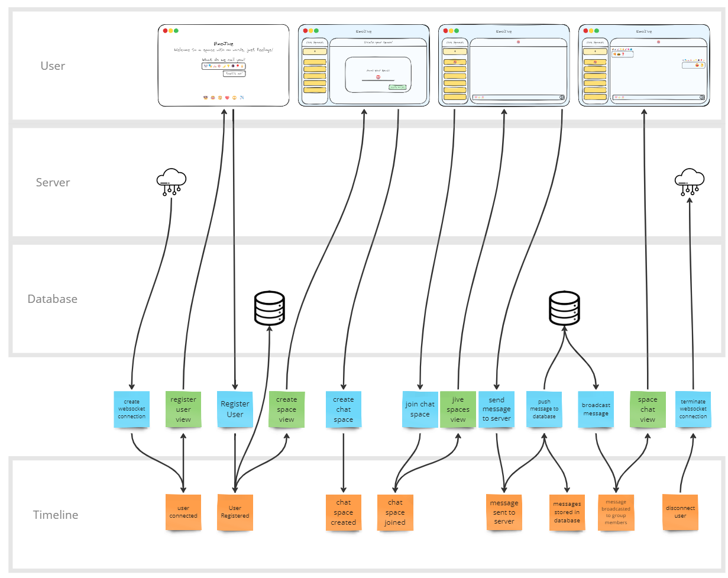This screenshot has width=728, height=578.
Task: Select the 'Timeline' swimlane label
Action: tap(56, 515)
